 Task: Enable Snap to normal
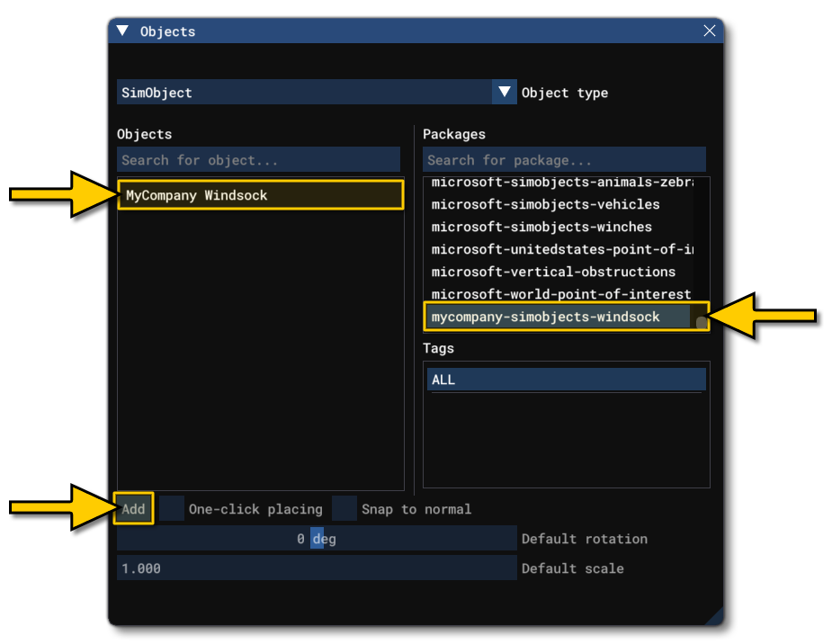(343, 509)
